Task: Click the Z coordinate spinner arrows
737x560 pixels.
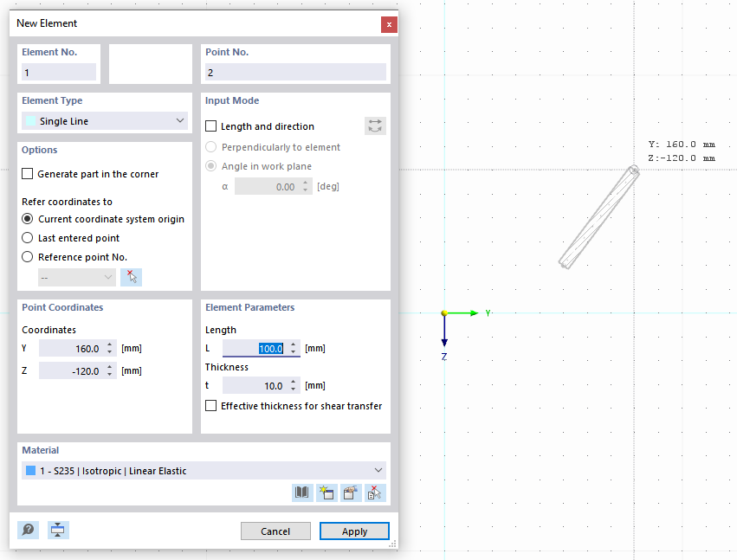Action: 109,370
